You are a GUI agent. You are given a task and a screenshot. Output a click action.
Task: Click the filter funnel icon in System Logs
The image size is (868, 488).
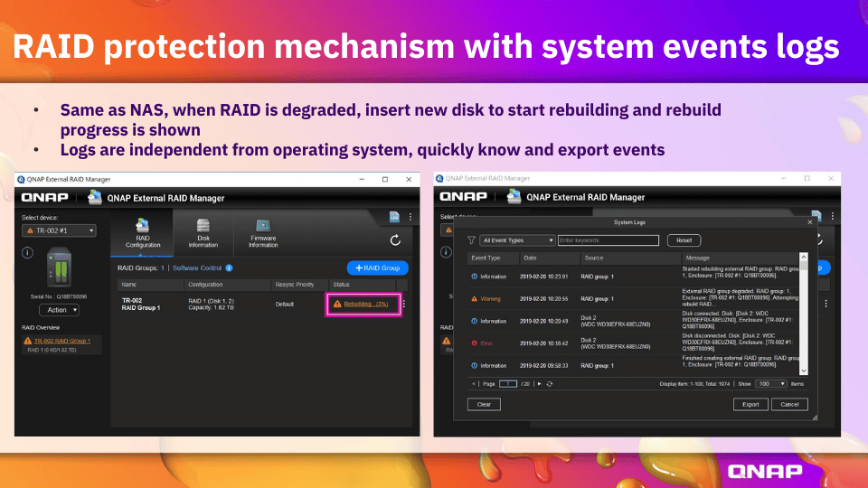(x=471, y=240)
